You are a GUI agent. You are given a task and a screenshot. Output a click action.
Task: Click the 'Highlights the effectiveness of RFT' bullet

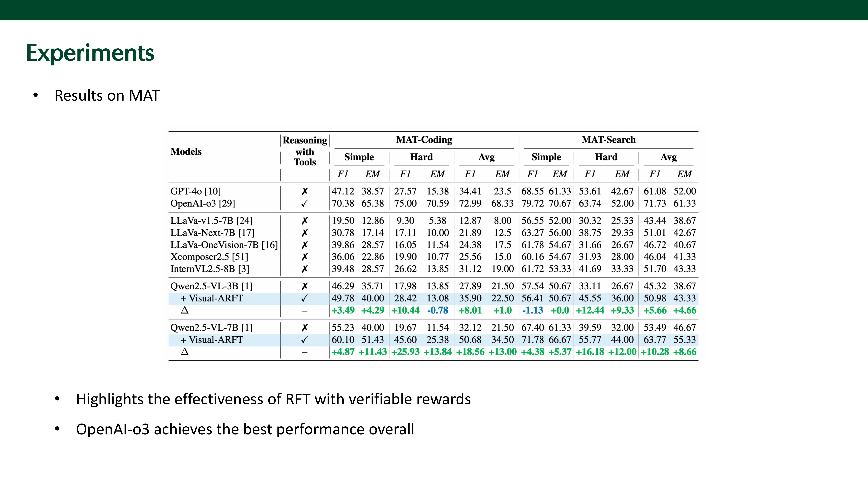[x=273, y=399]
